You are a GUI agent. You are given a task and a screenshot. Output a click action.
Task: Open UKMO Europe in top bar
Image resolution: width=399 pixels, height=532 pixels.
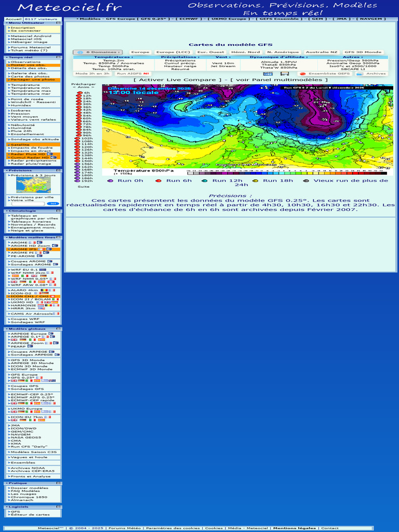(x=229, y=19)
